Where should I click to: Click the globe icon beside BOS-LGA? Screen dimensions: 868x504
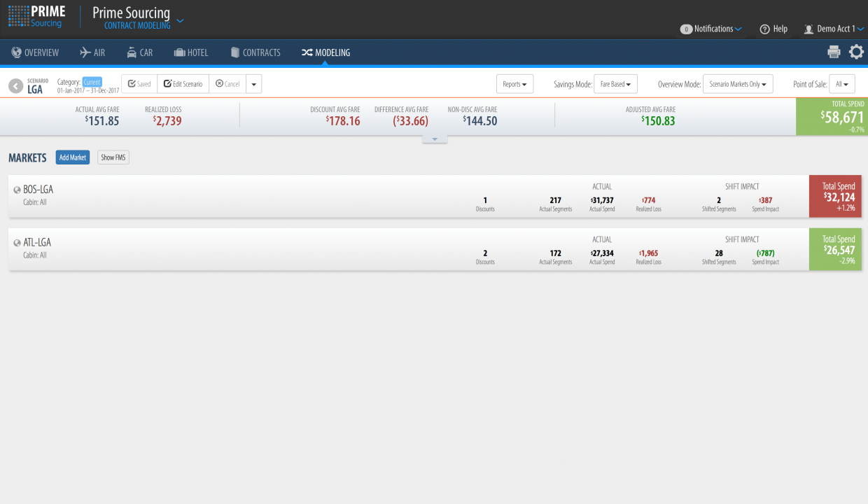tap(17, 190)
